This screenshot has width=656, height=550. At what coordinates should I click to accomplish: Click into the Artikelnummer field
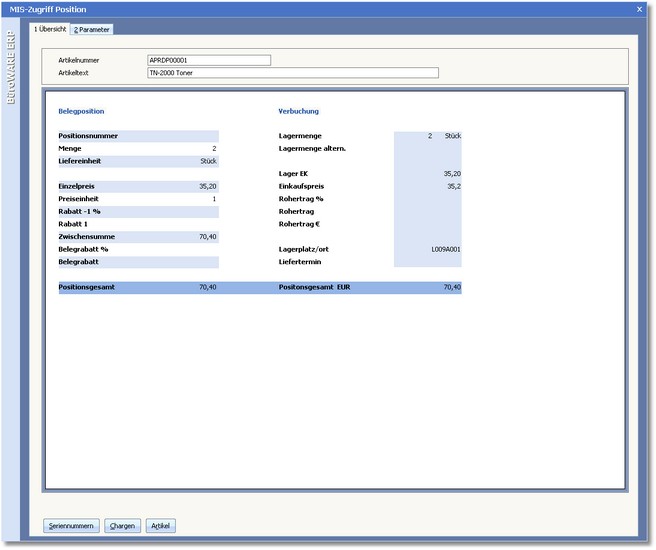tap(208, 60)
